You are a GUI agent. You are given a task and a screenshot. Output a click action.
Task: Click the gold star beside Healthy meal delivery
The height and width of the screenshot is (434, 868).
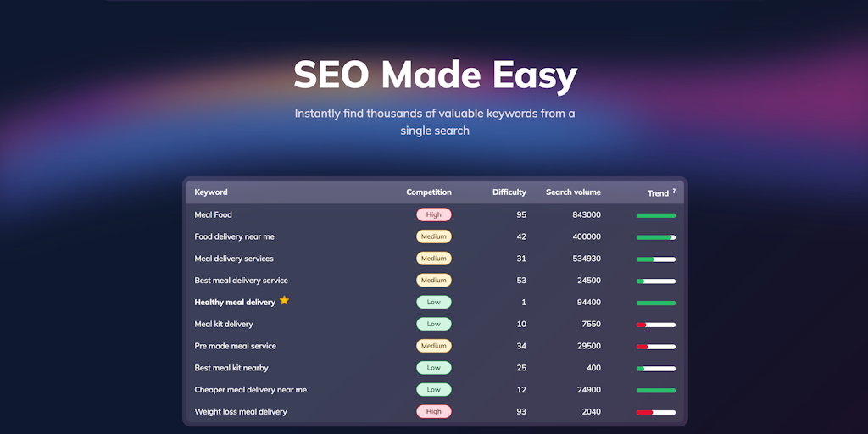284,300
